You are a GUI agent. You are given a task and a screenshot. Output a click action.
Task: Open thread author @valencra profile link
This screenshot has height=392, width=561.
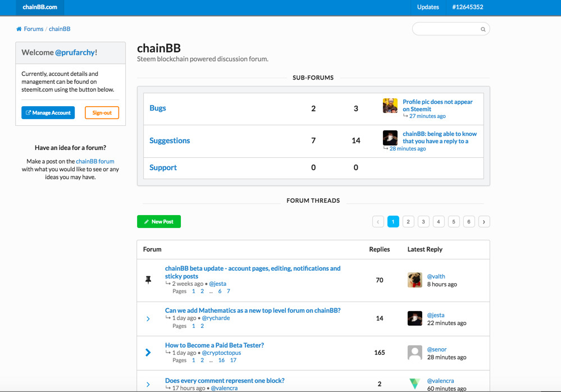point(224,388)
